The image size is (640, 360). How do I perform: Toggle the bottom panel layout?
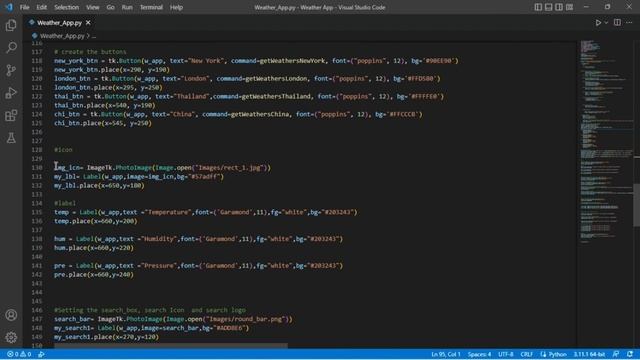549,7
